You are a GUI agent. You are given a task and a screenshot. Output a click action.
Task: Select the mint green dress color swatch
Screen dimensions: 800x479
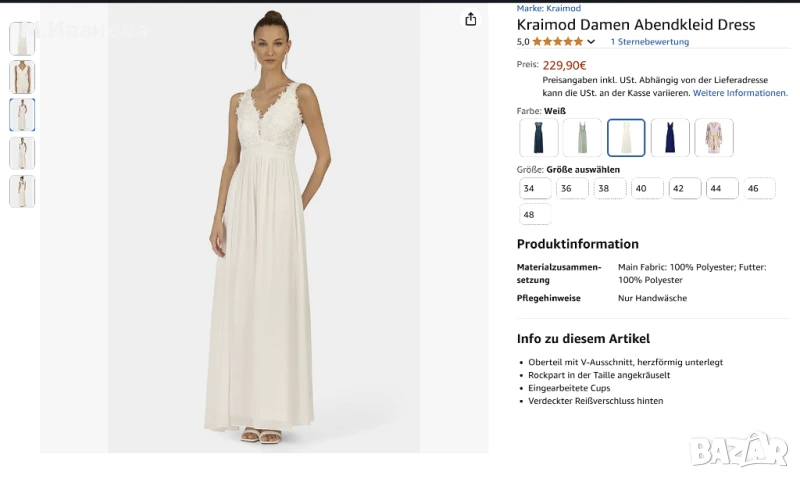(x=582, y=138)
